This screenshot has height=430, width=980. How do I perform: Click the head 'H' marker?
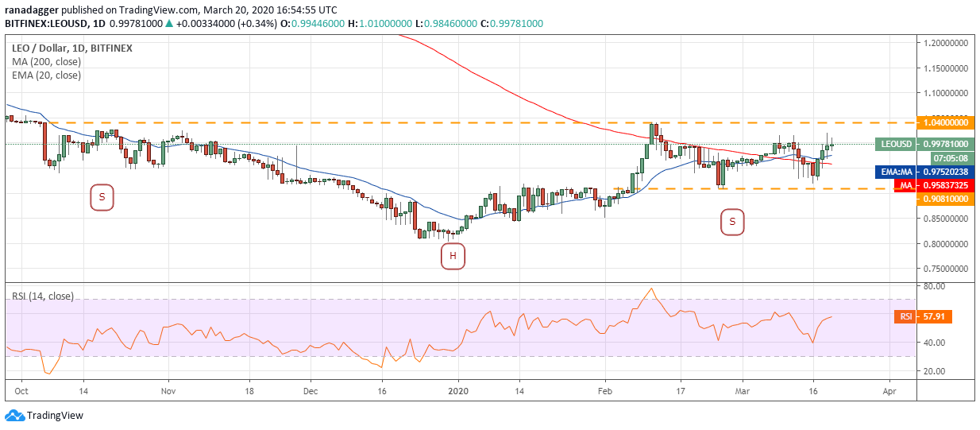coord(453,256)
